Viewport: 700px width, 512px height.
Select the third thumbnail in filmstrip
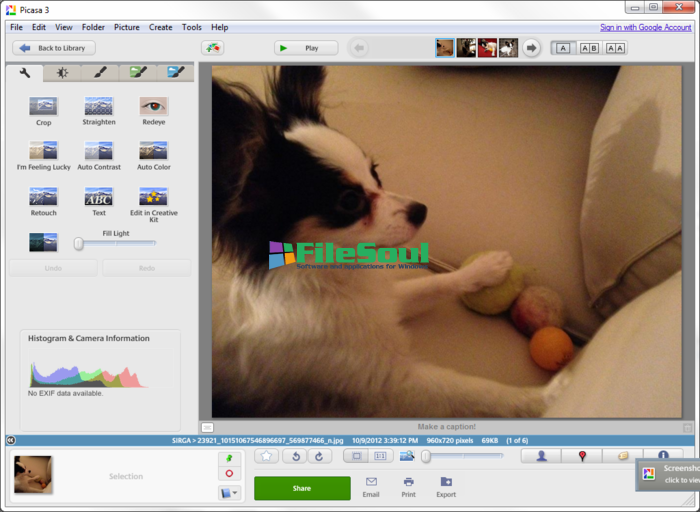487,47
